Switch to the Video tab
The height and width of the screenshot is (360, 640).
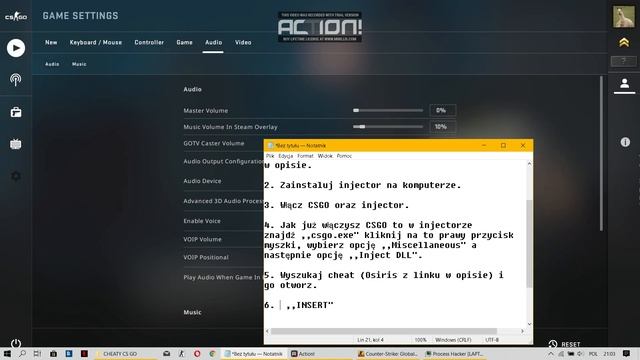[243, 42]
